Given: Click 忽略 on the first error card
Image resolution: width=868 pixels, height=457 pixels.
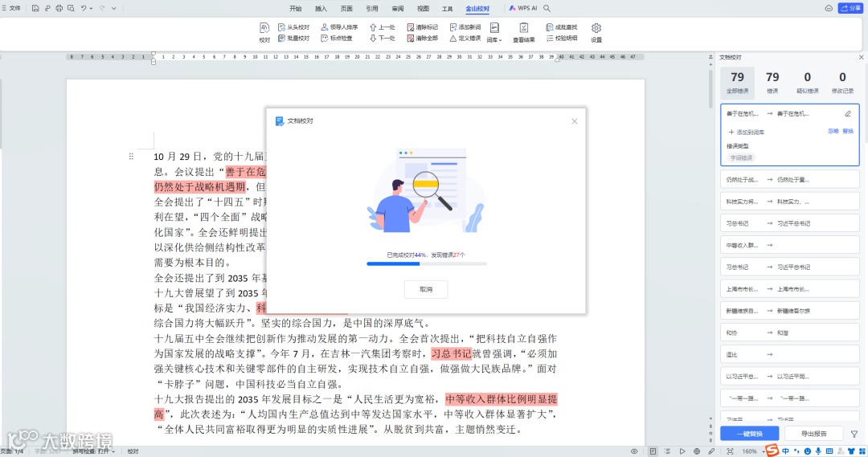Looking at the screenshot, I should (x=833, y=131).
